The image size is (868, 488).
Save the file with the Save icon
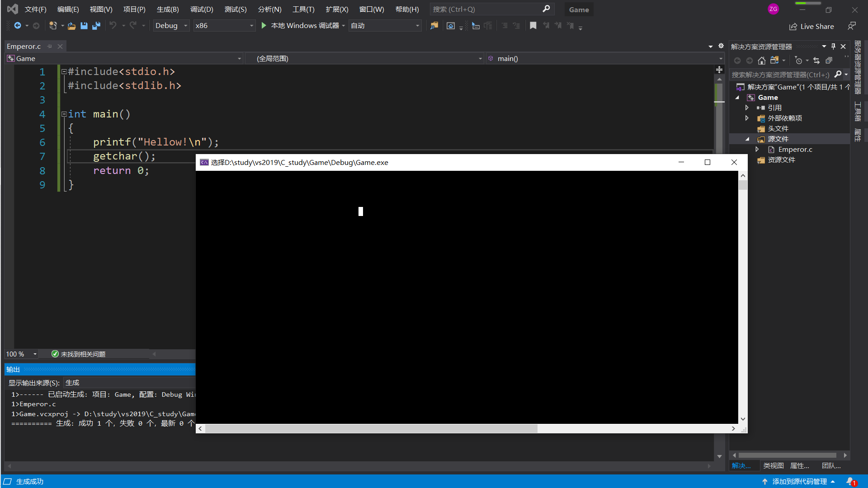[x=84, y=26]
